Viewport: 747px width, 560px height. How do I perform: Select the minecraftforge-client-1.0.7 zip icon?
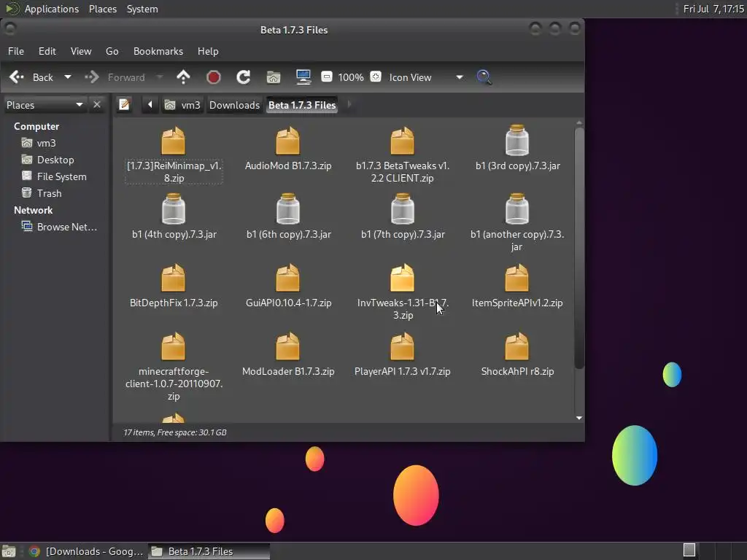pos(174,346)
